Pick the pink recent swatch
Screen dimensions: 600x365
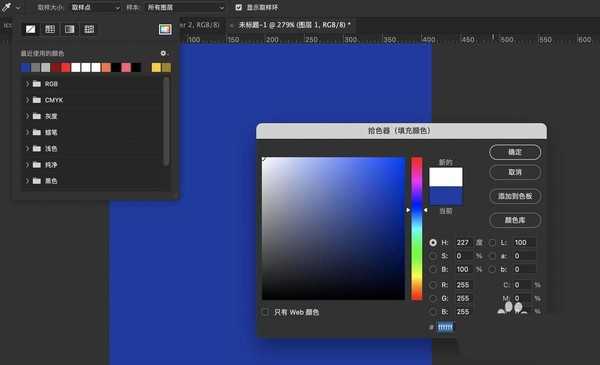126,68
